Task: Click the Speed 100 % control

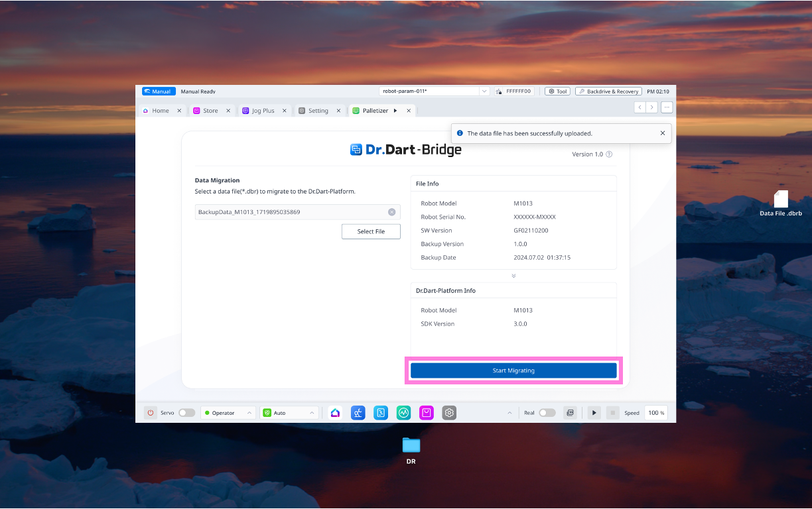Action: click(655, 413)
